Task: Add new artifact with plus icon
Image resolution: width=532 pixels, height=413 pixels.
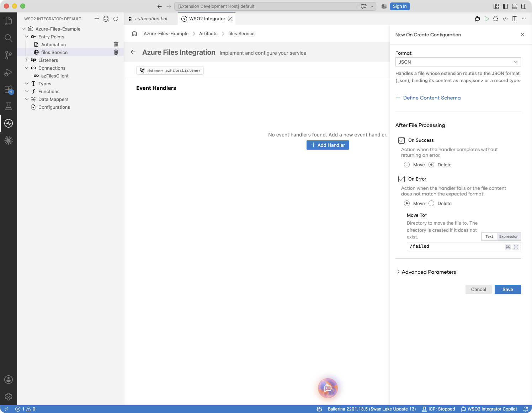Action: point(97,19)
